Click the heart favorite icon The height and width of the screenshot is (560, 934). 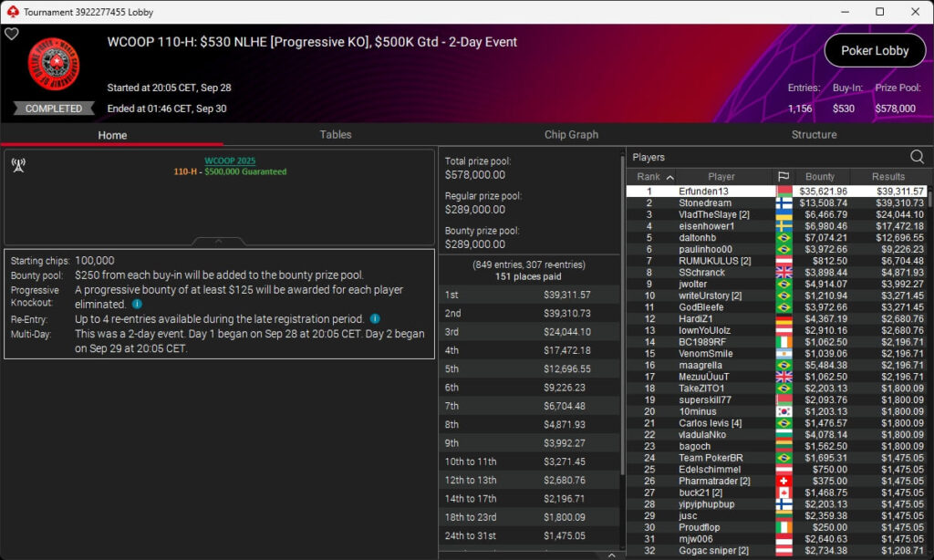11,34
